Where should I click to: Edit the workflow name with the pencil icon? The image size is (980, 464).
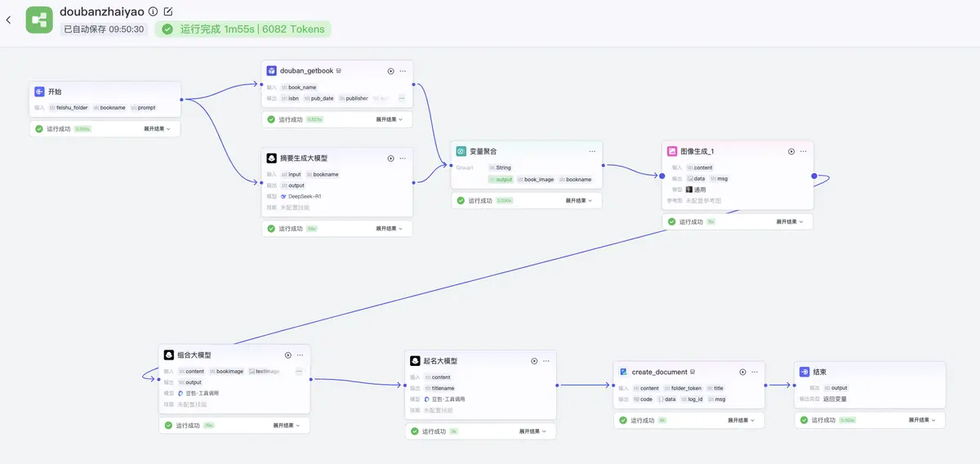(x=168, y=12)
